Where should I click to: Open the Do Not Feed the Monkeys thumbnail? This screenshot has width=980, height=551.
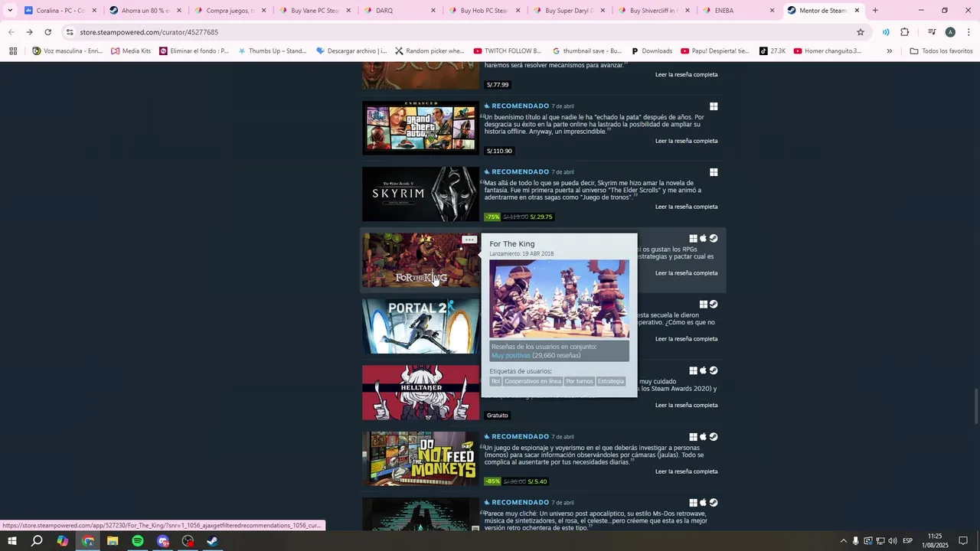click(x=421, y=459)
